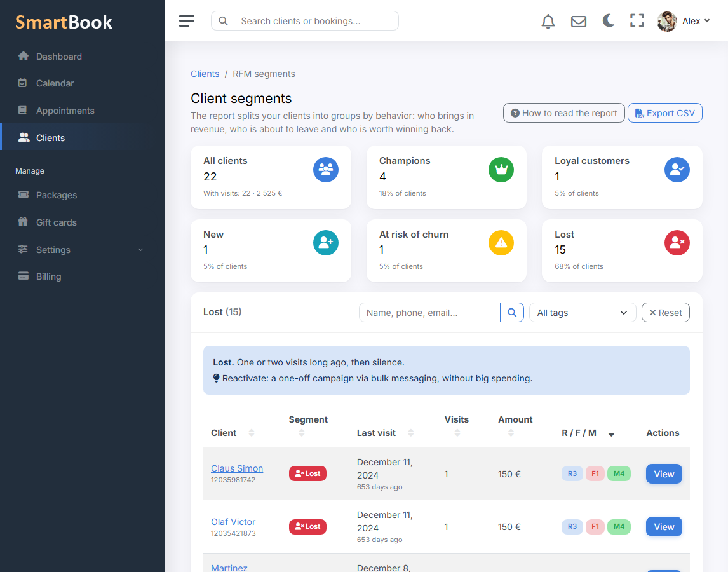
Task: Open notifications bell icon
Action: click(548, 21)
